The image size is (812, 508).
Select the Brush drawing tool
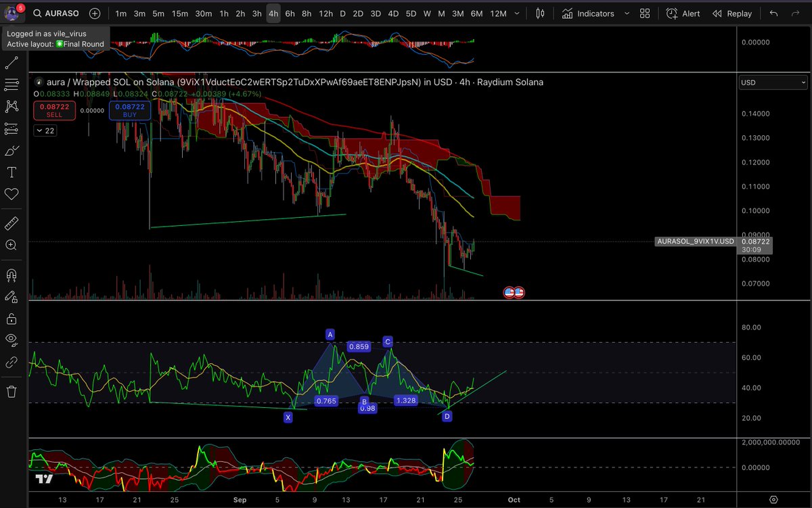click(11, 150)
